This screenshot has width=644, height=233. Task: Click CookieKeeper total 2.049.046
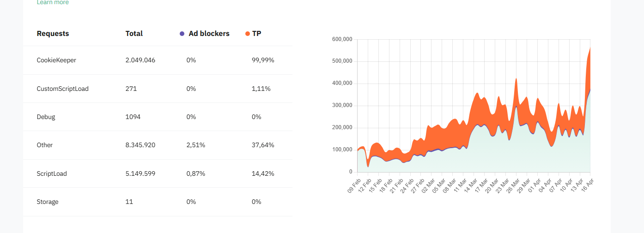coord(140,60)
